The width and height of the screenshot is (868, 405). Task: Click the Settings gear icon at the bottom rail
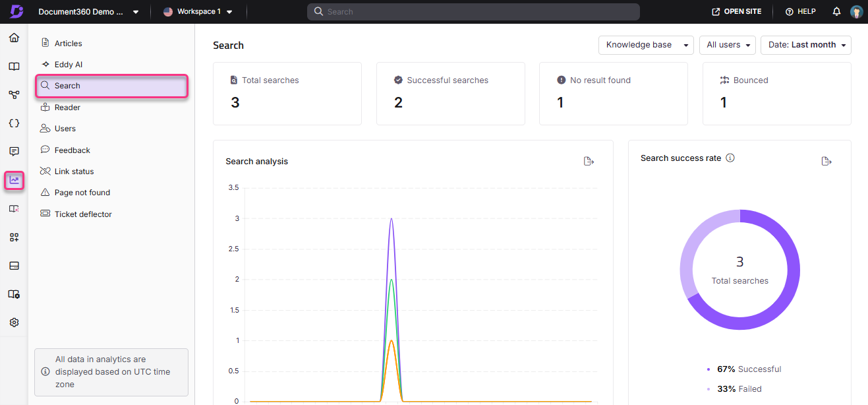pyautogui.click(x=14, y=323)
